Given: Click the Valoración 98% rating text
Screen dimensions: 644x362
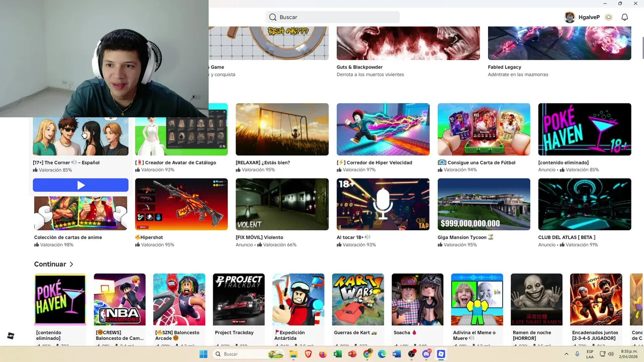Looking at the screenshot, I should (57, 245).
